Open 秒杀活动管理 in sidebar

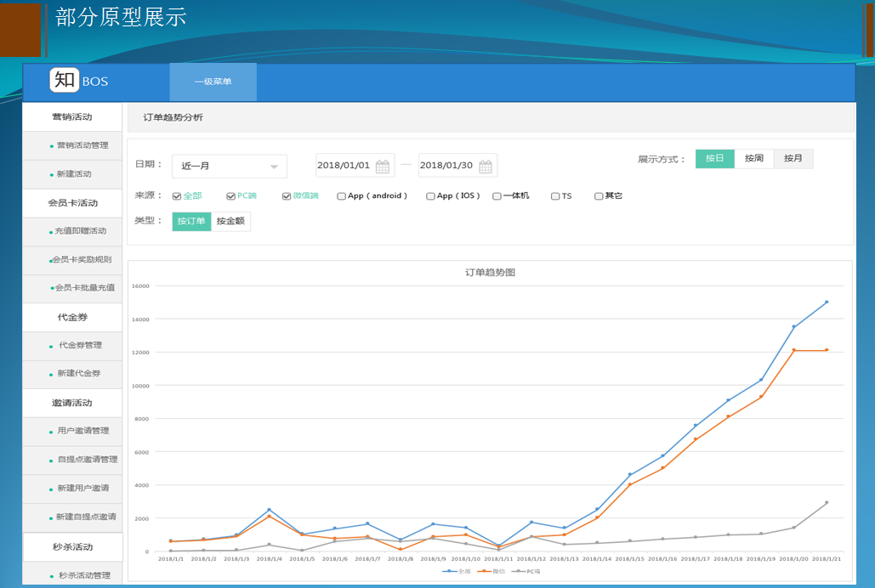click(x=72, y=575)
